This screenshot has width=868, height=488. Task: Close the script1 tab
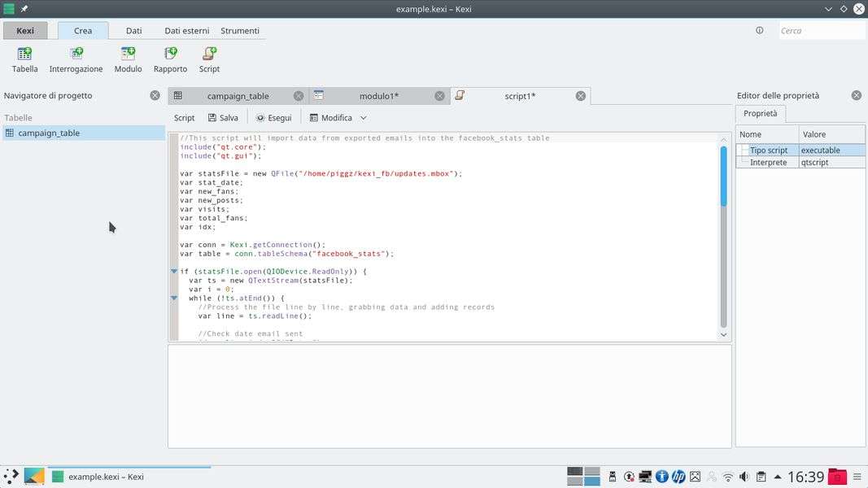581,96
